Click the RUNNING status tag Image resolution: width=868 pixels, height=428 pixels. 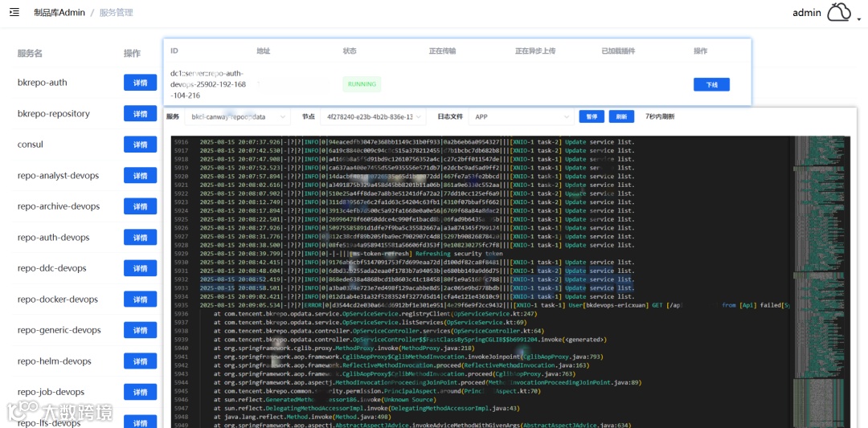(x=362, y=84)
